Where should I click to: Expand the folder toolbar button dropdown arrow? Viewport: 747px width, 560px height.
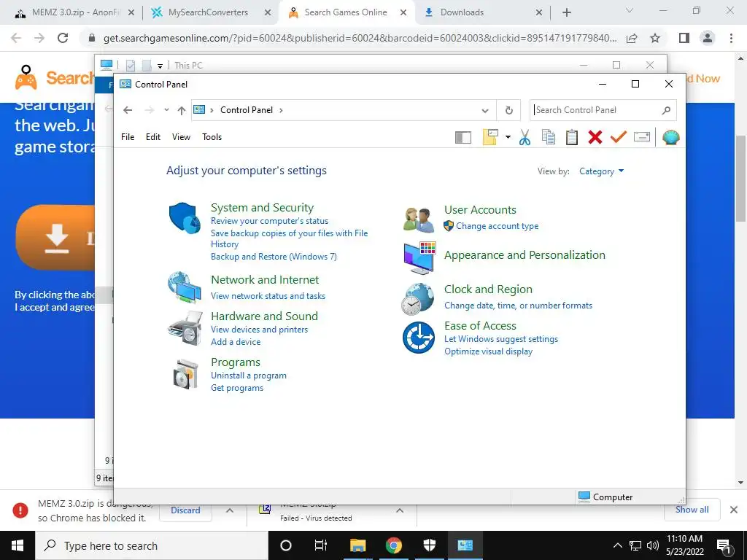[508, 137]
